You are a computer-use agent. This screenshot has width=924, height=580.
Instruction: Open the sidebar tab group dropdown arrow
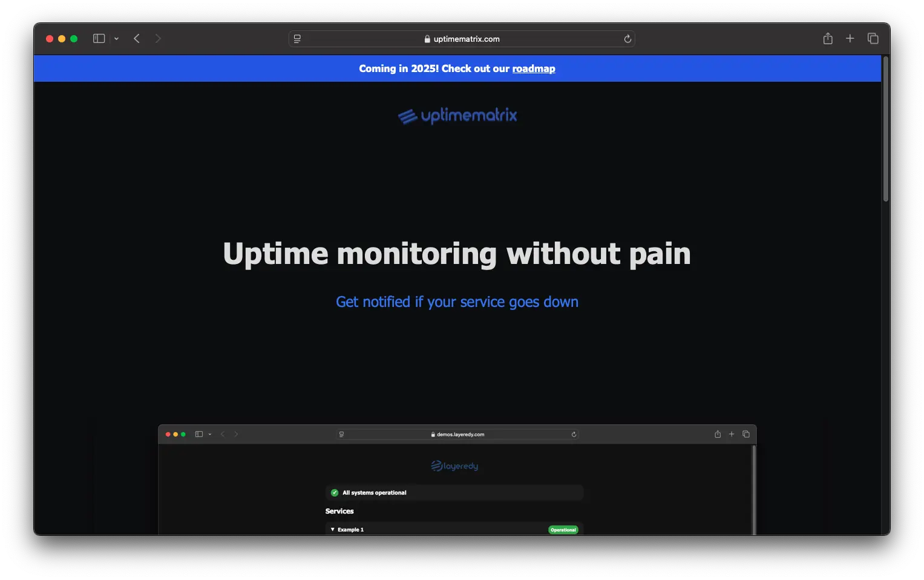116,39
